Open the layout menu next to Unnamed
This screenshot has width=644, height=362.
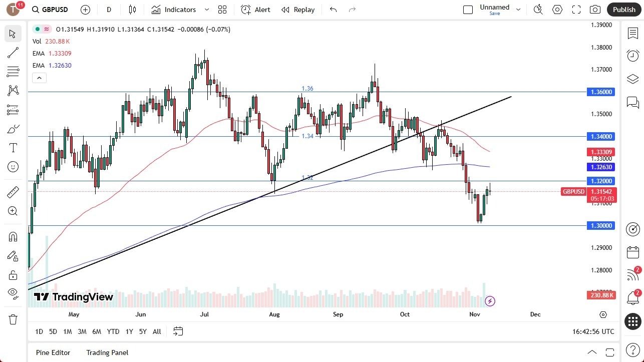(x=518, y=9)
